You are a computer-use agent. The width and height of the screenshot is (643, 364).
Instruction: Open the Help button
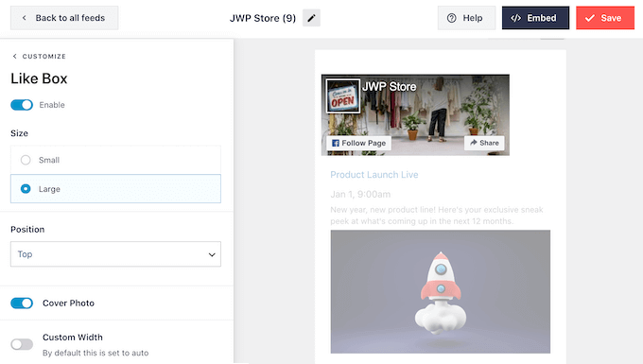point(466,18)
